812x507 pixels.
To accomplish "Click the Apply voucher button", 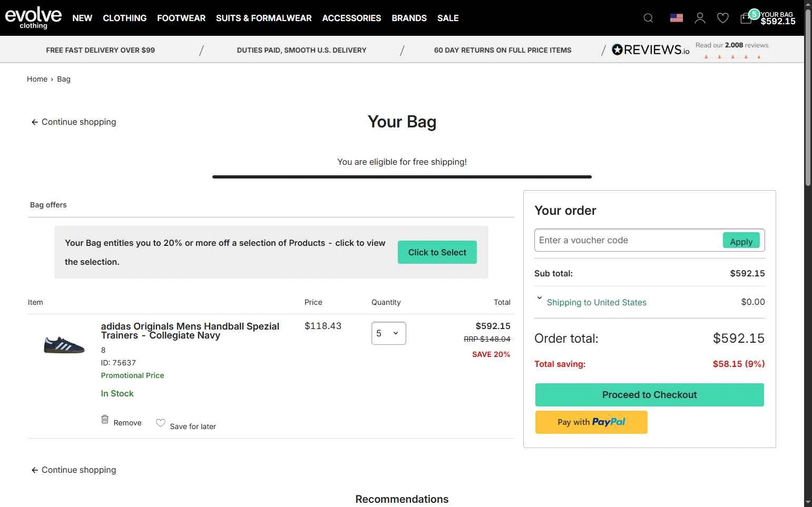I will [741, 241].
